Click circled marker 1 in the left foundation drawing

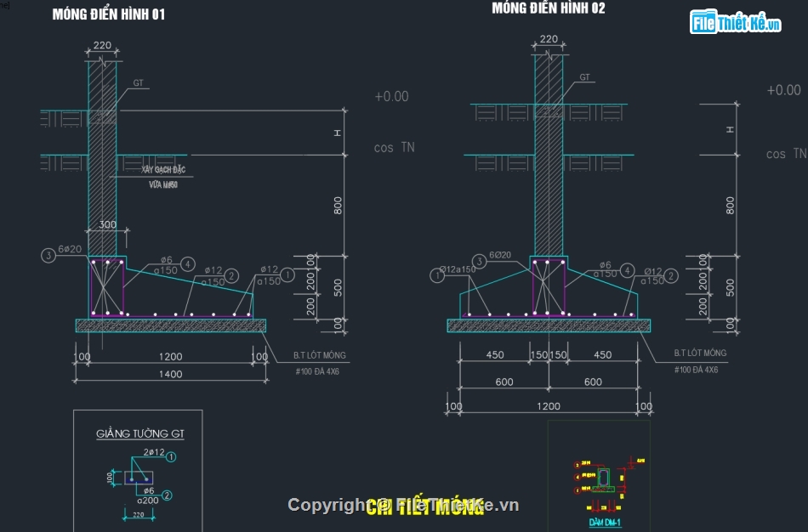[287, 274]
